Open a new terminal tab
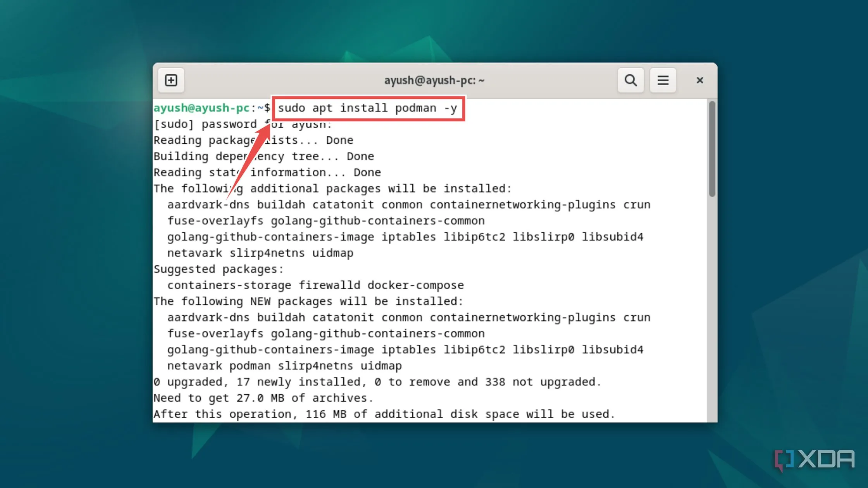 coord(171,80)
